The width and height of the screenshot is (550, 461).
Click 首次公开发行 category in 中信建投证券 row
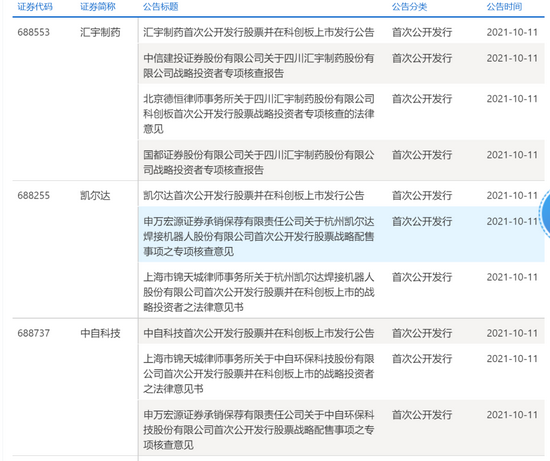(422, 58)
